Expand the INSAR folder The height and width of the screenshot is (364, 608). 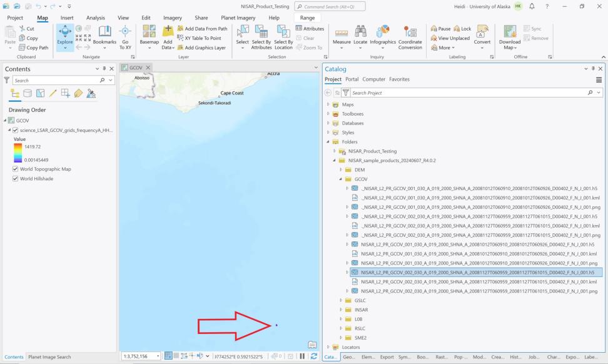(x=341, y=310)
